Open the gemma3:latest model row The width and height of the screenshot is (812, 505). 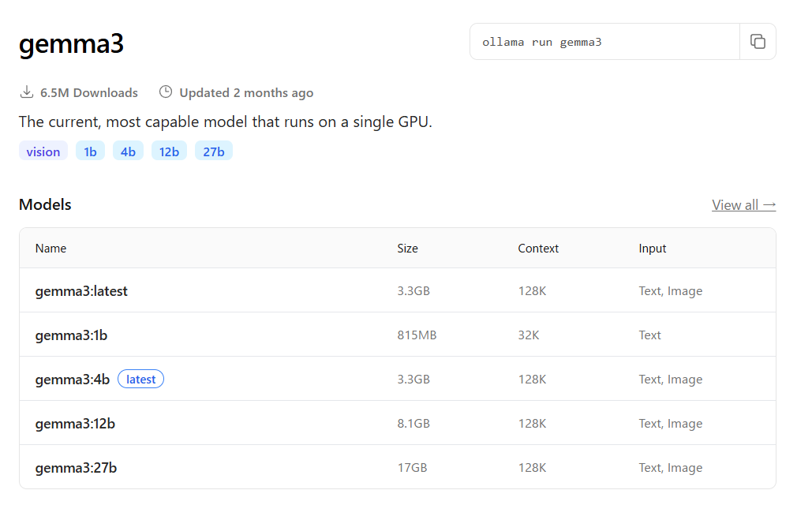[x=81, y=291]
